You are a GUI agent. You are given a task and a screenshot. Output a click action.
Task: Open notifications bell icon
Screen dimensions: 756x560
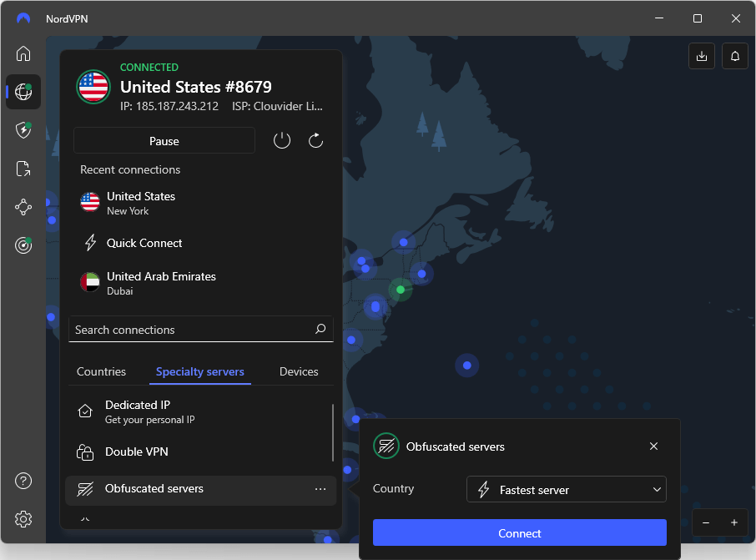coord(735,56)
